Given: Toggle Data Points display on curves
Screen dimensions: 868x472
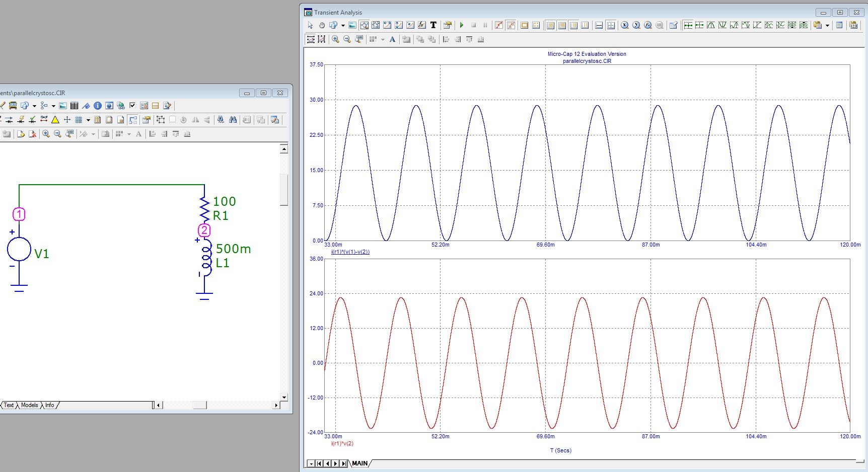Looking at the screenshot, I should [x=499, y=25].
